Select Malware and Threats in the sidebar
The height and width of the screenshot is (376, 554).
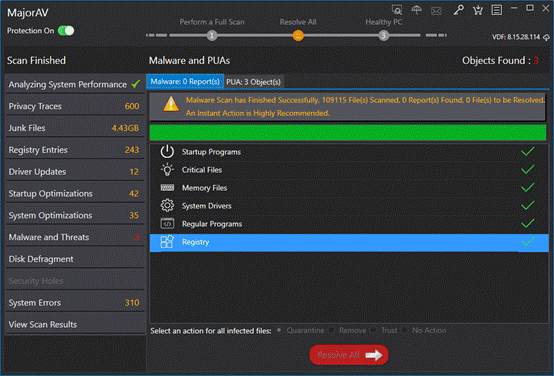(75, 237)
